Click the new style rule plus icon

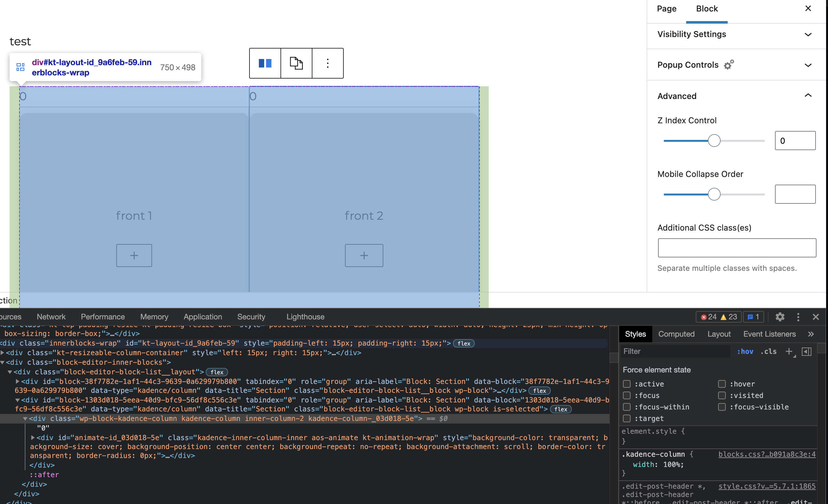[x=789, y=351]
